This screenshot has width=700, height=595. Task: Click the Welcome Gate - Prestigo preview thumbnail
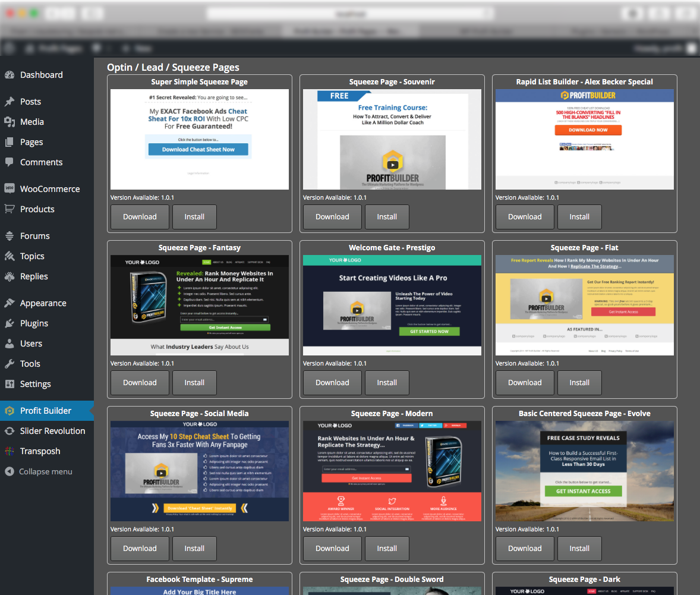click(x=392, y=306)
